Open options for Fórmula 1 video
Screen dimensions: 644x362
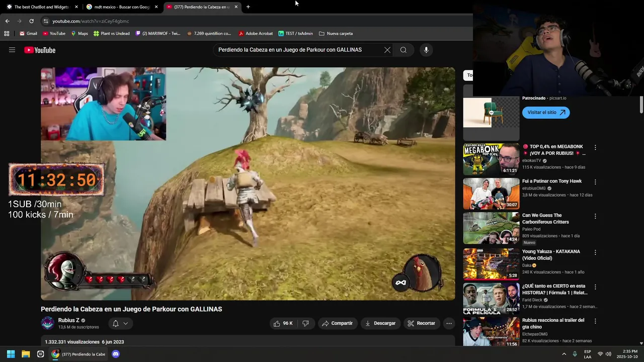point(595,287)
